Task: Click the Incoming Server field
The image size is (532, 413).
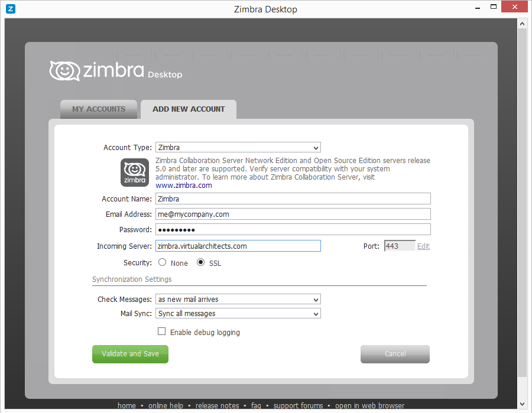Action: pos(238,246)
